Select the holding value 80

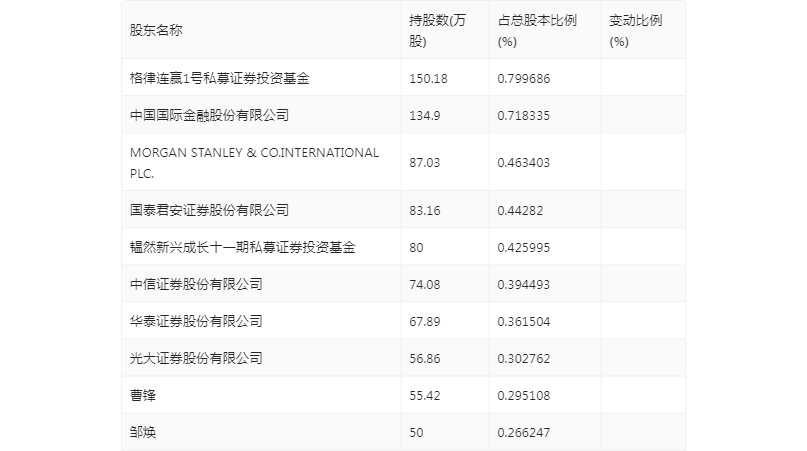pyautogui.click(x=416, y=248)
